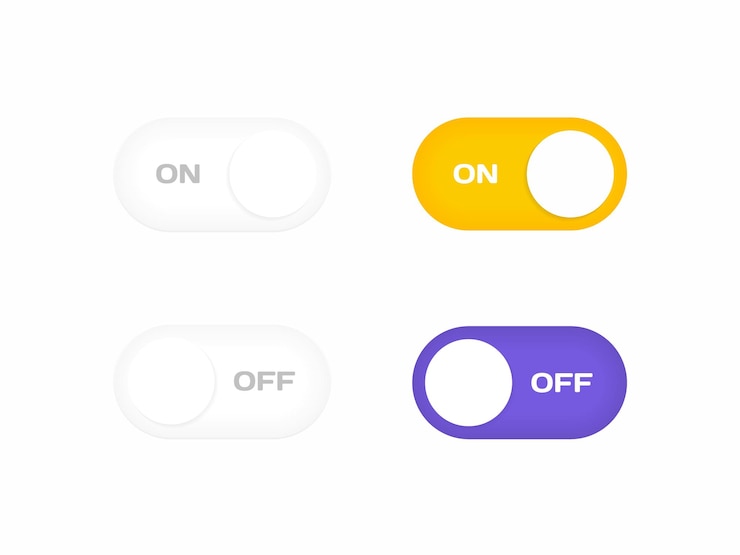Screen dimensions: 740x555
Task: Toggle the gray ON switch
Action: 222,174
